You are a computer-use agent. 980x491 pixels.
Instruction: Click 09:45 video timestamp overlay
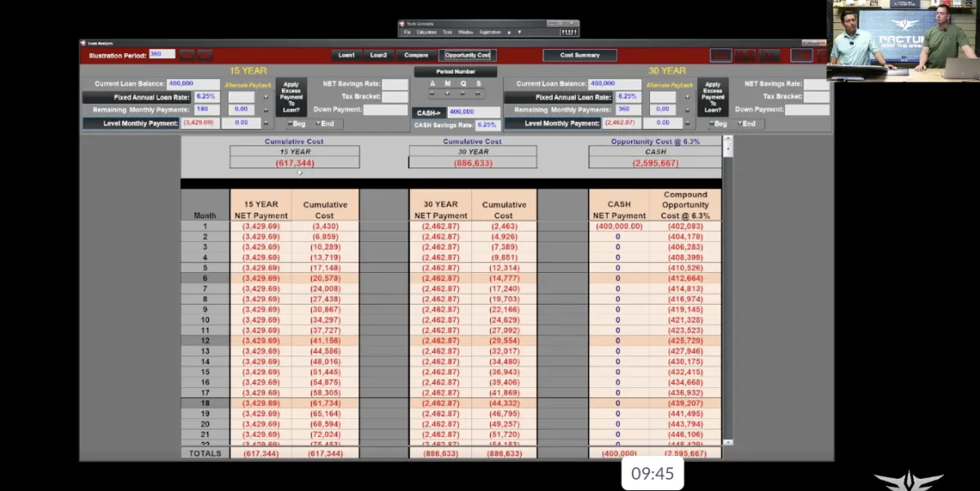(653, 474)
